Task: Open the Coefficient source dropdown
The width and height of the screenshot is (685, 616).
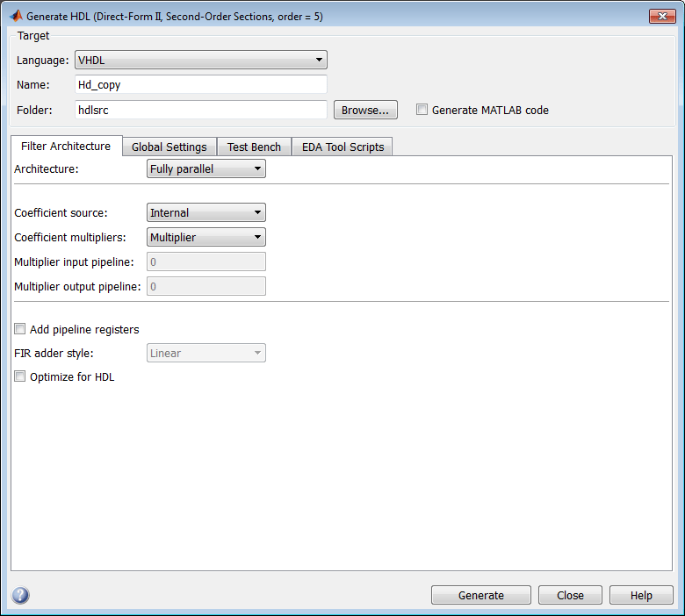Action: (206, 212)
